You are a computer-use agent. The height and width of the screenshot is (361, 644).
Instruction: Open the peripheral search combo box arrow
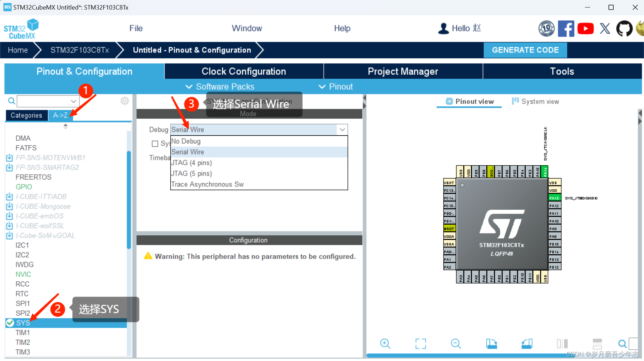click(x=73, y=101)
